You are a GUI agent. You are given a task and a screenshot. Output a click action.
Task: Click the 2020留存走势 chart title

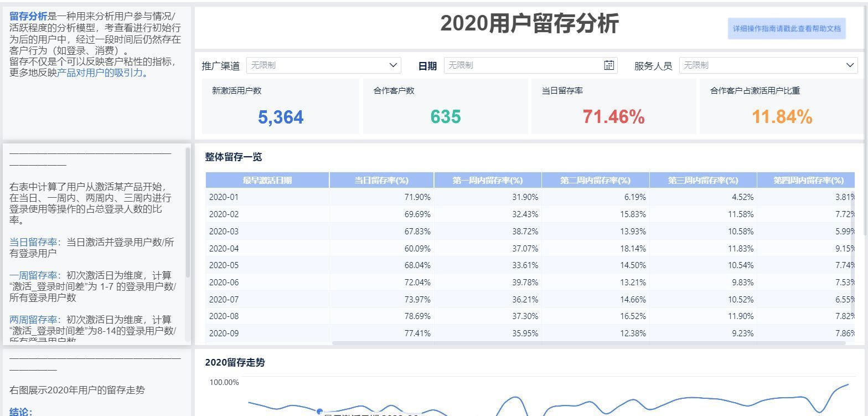[x=235, y=362]
